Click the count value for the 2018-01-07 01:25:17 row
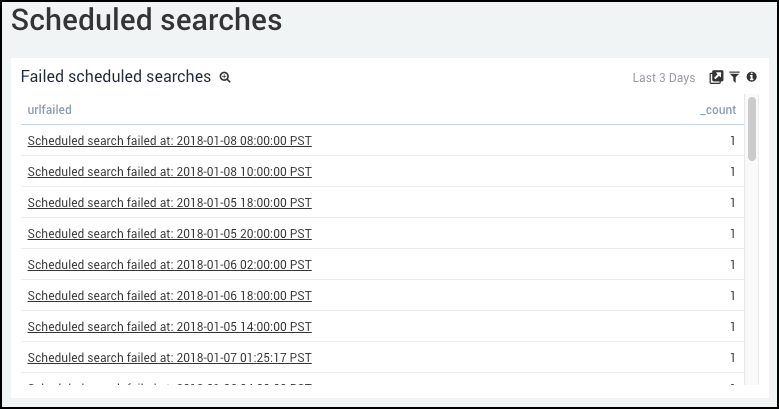Viewport: 779px width, 409px height. (x=732, y=358)
